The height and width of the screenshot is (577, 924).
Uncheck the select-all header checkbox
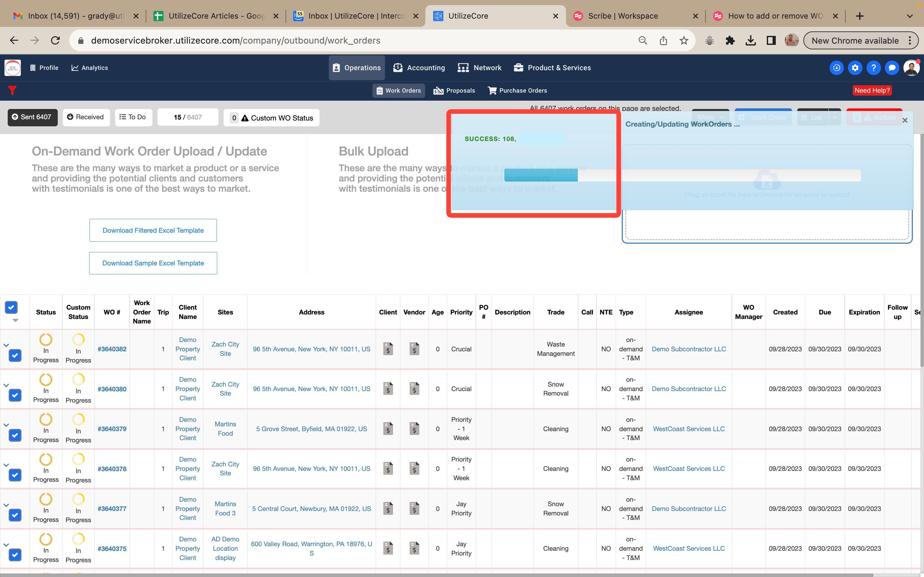11,307
